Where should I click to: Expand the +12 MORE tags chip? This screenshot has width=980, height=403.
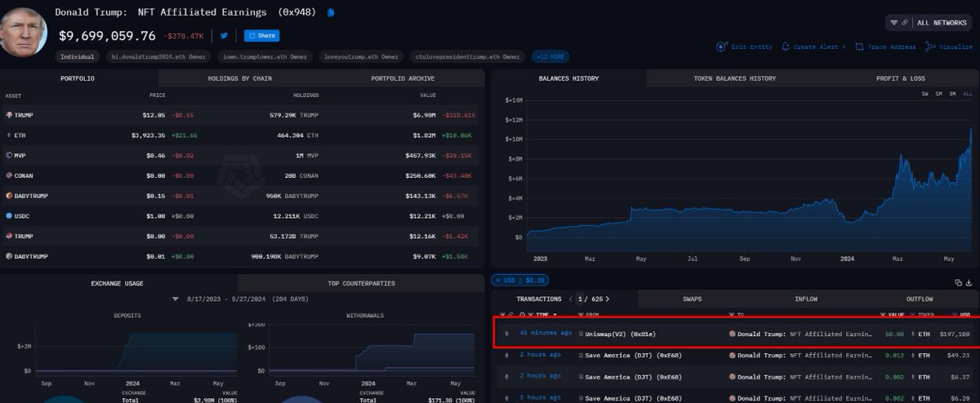(550, 57)
